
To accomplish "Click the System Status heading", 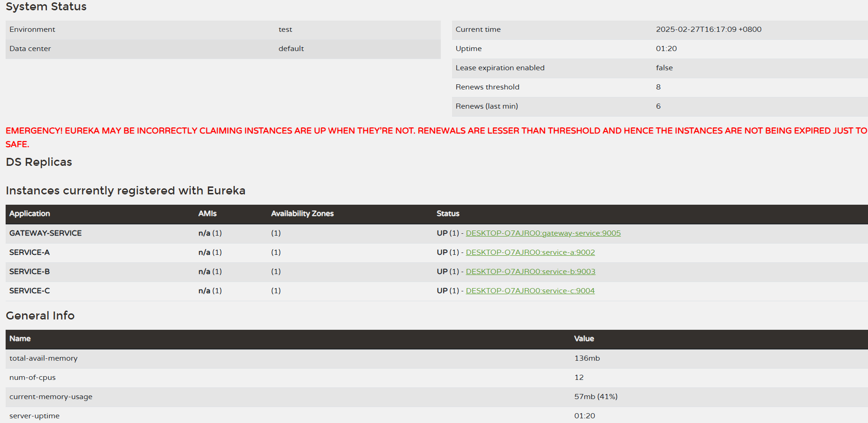I will [x=46, y=7].
